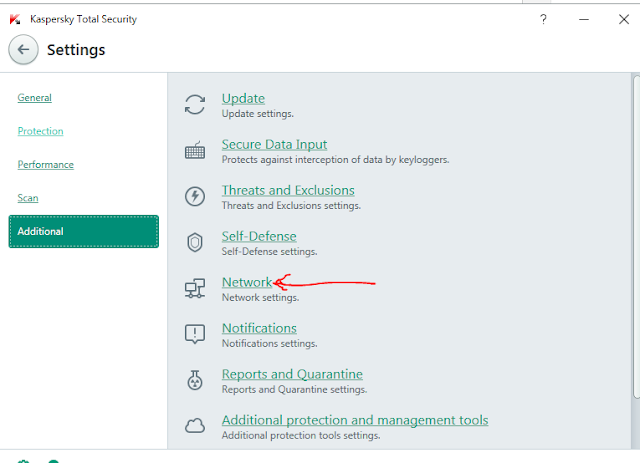The width and height of the screenshot is (640, 463).
Task: Select the Scan settings section
Action: click(x=28, y=198)
